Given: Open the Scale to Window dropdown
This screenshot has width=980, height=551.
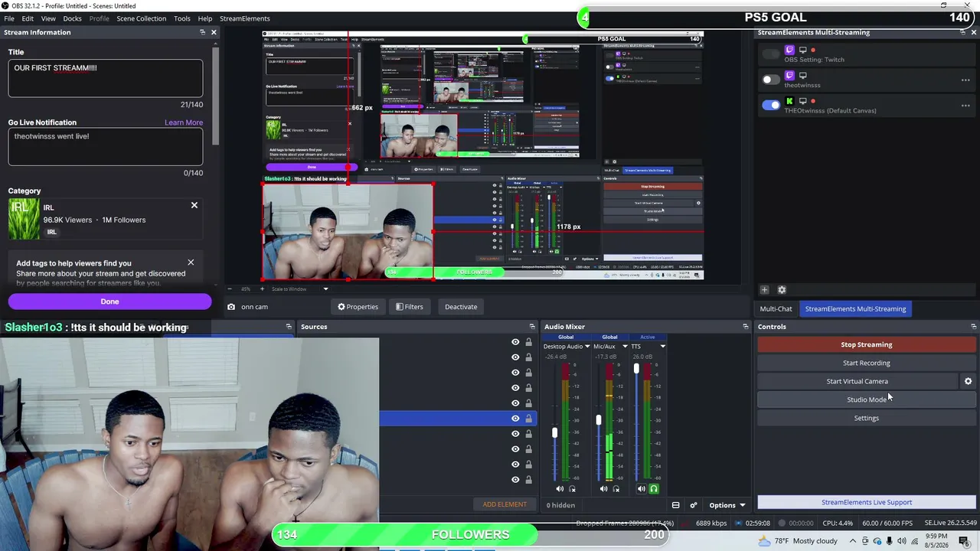Looking at the screenshot, I should pyautogui.click(x=300, y=289).
